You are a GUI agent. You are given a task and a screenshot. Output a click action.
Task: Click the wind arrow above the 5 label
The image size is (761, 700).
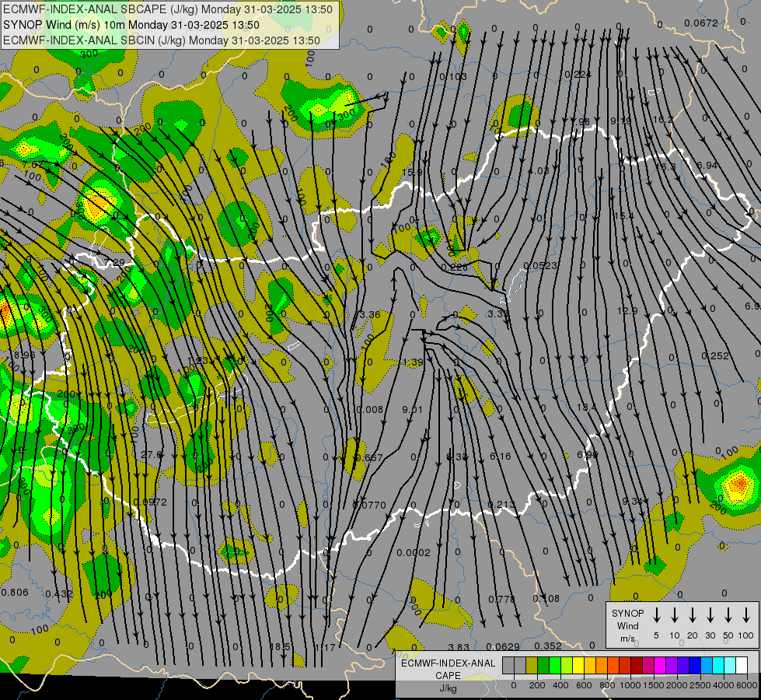click(x=657, y=614)
